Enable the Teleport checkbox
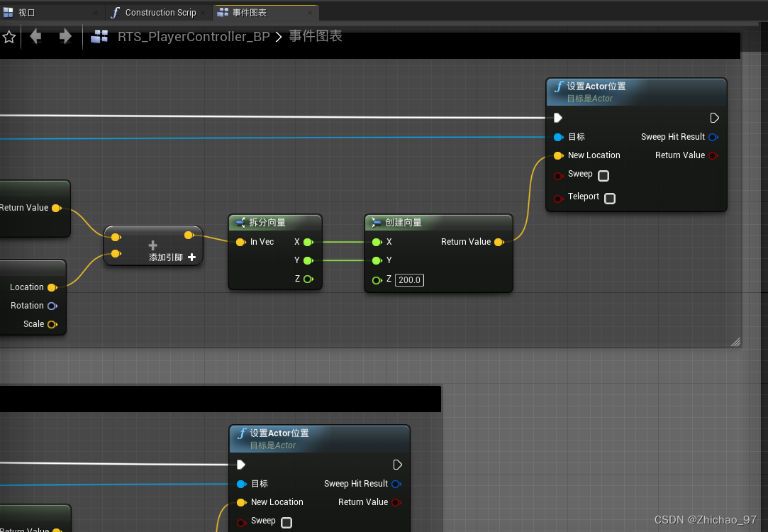This screenshot has width=768, height=532. pyautogui.click(x=609, y=199)
